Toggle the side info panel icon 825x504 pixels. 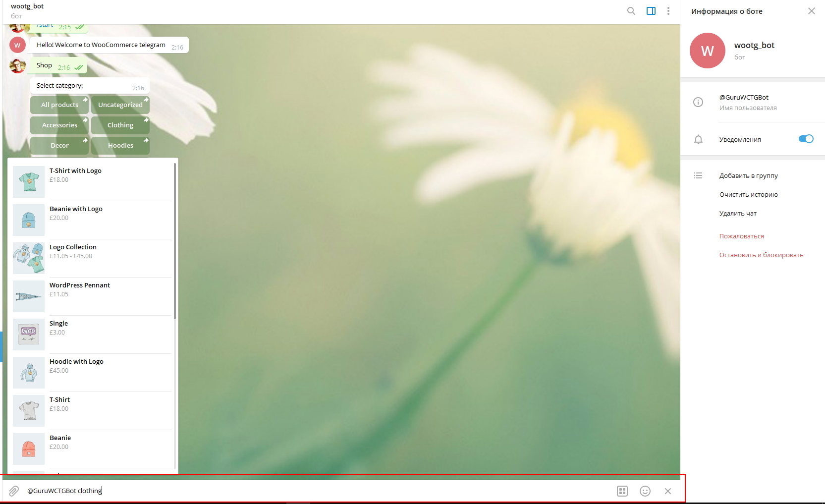651,11
